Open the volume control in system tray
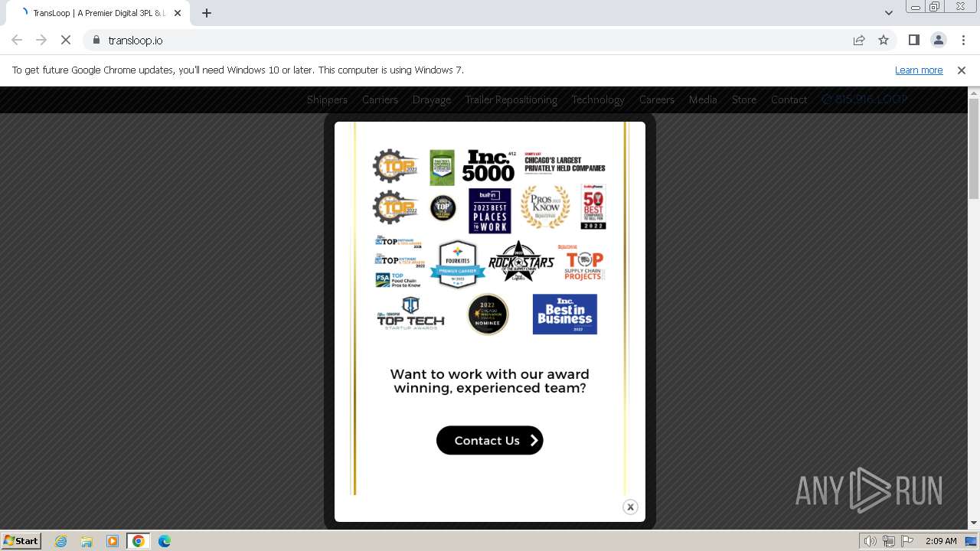Image resolution: width=980 pixels, height=551 pixels. (x=871, y=541)
